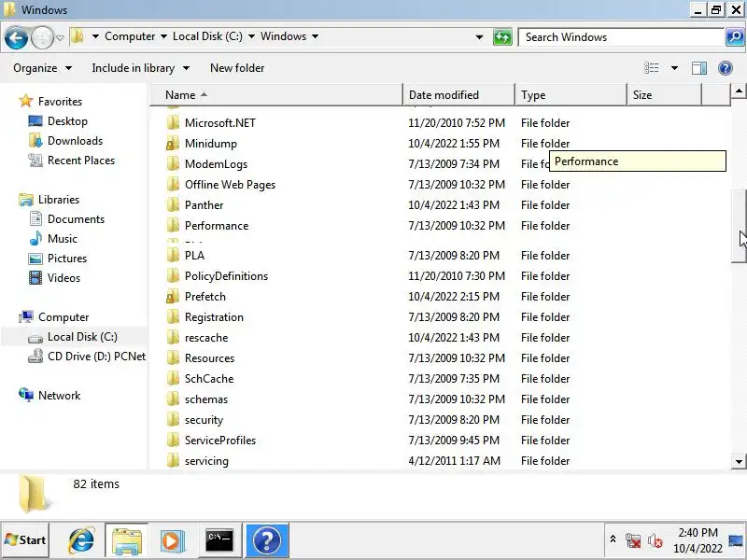Select CD Drive (D:) PCNet icon
This screenshot has height=560, width=747.
click(35, 357)
